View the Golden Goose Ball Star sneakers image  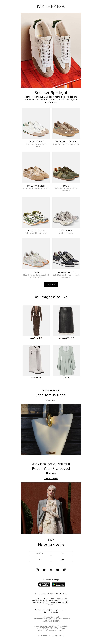click(x=66, y=254)
